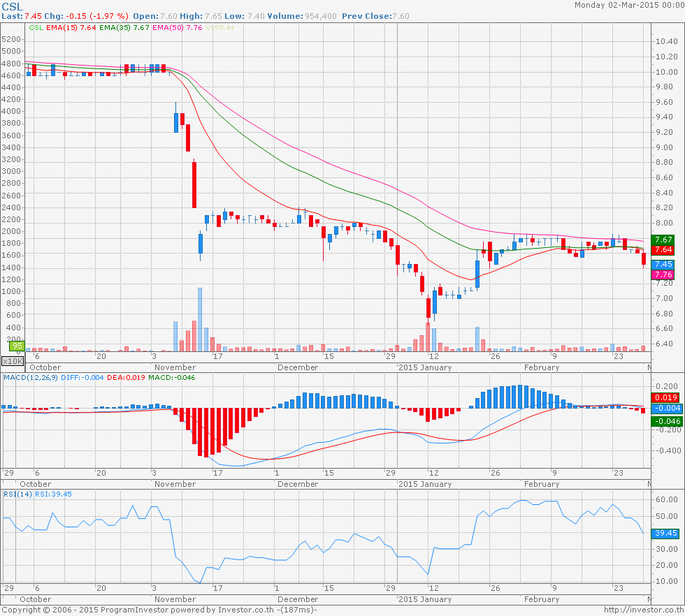Click the blue -0.004 DIFF value tag
Image resolution: width=685 pixels, height=616 pixels.
(x=665, y=408)
